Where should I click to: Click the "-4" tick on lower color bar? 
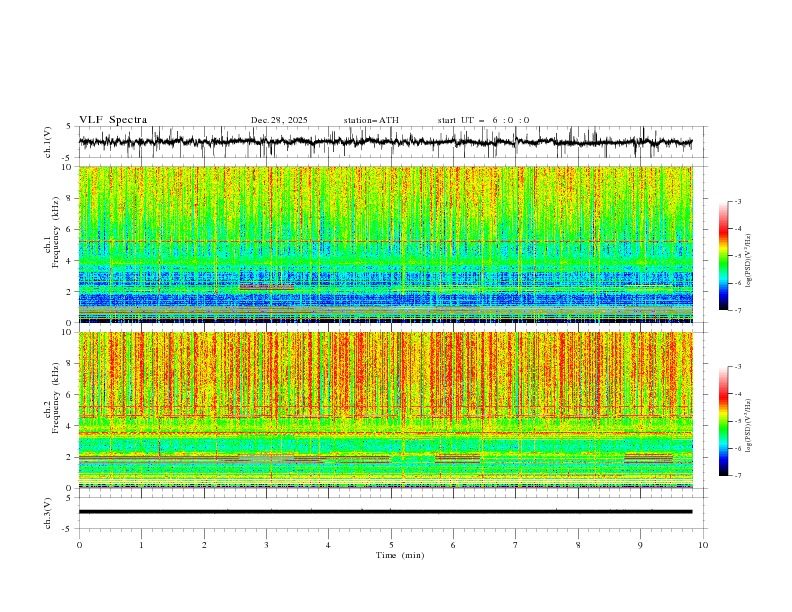737,394
